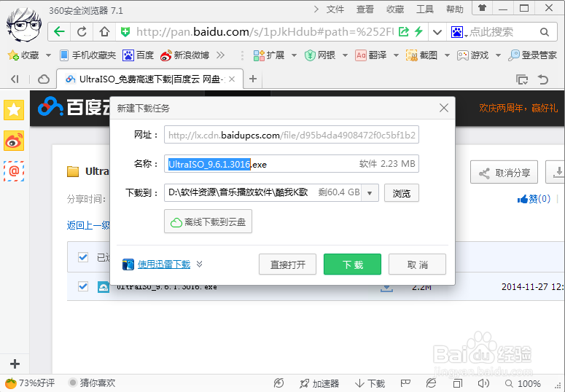Expand the 收藏 dropdown arrow

point(48,55)
